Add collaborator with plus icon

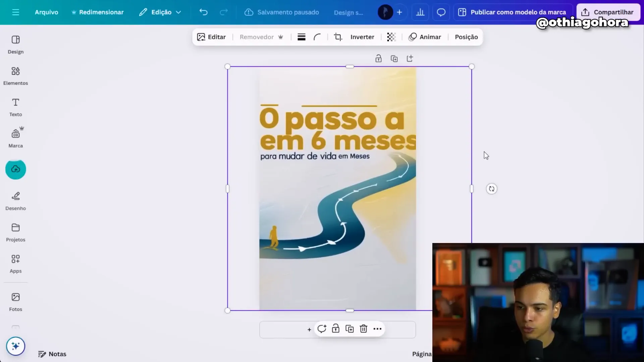(x=399, y=12)
